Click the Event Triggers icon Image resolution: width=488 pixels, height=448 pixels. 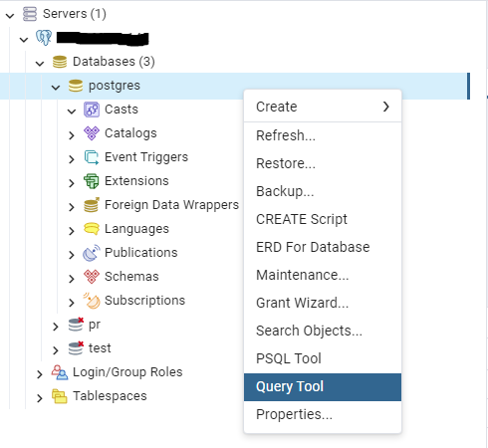coord(92,157)
